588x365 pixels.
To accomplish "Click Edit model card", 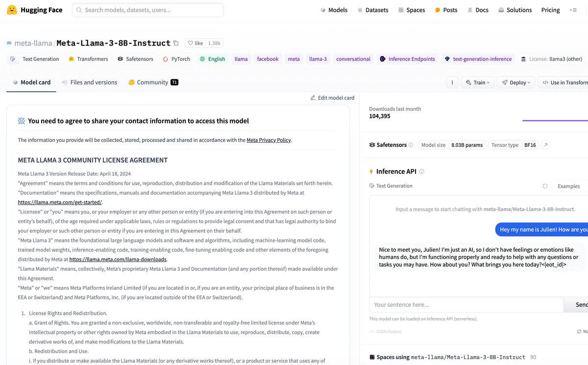I will pos(332,98).
